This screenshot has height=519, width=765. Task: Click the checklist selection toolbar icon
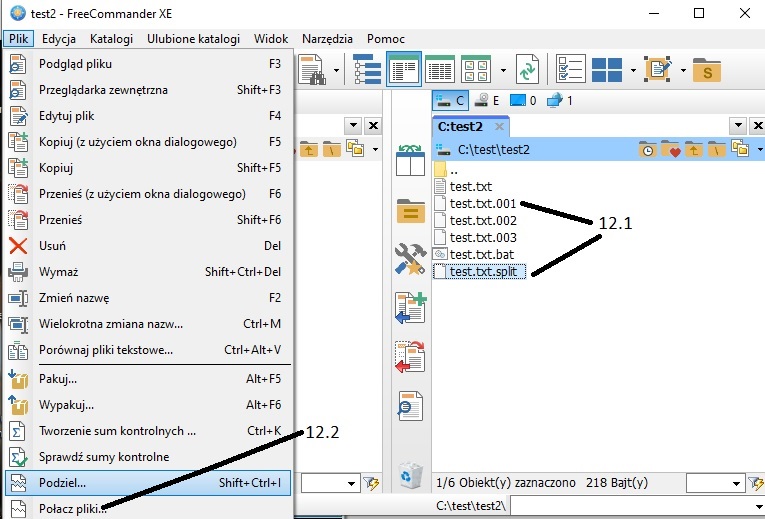click(570, 70)
